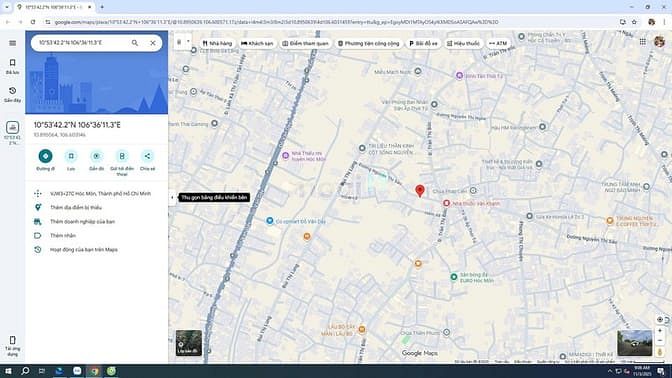The width and height of the screenshot is (672, 378).
Task: Click the Chrome taskbar icon
Action: 94,371
